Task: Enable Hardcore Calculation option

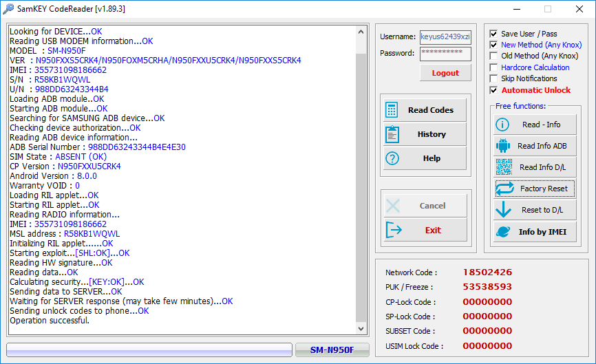Action: click(x=493, y=67)
